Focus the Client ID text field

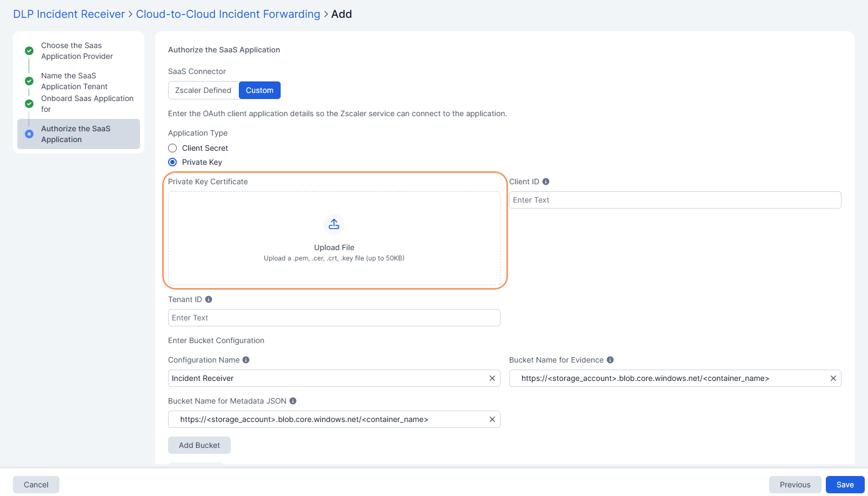click(675, 200)
